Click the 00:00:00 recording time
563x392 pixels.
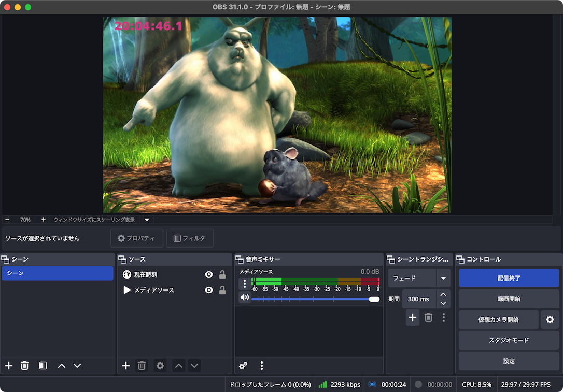pyautogui.click(x=440, y=384)
